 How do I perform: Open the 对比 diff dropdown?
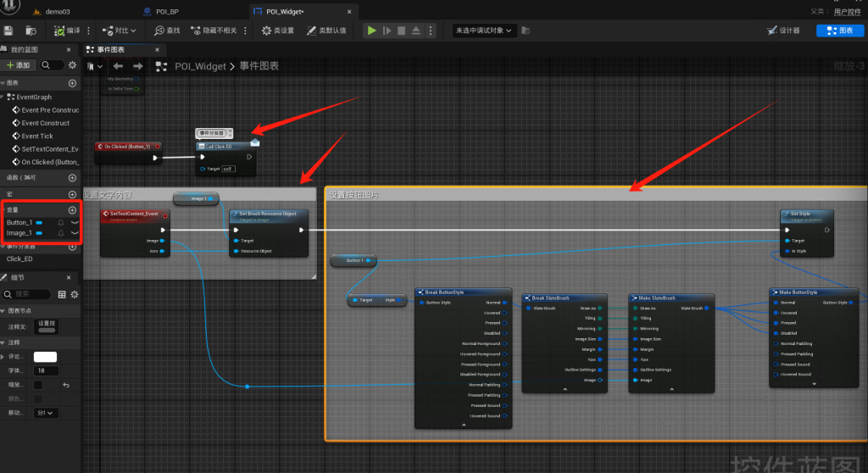click(x=120, y=31)
